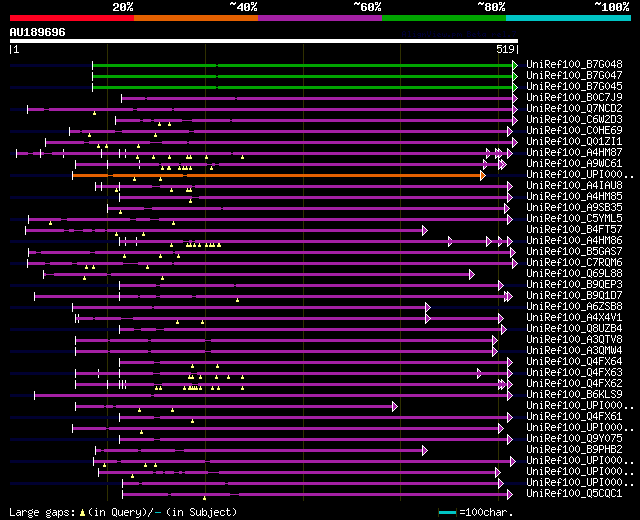Select the UniRef100_C7RQM6 hit name

tap(574, 263)
